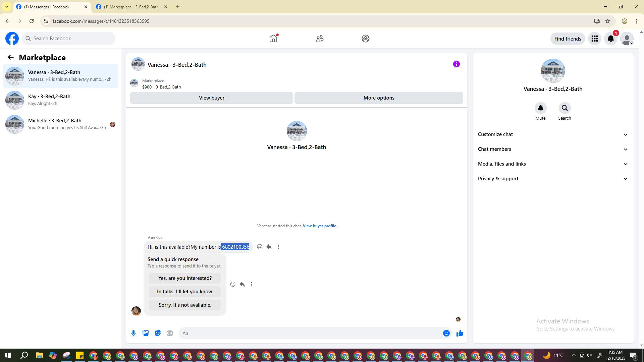
Task: Open the sticker picker icon
Action: [x=158, y=333]
